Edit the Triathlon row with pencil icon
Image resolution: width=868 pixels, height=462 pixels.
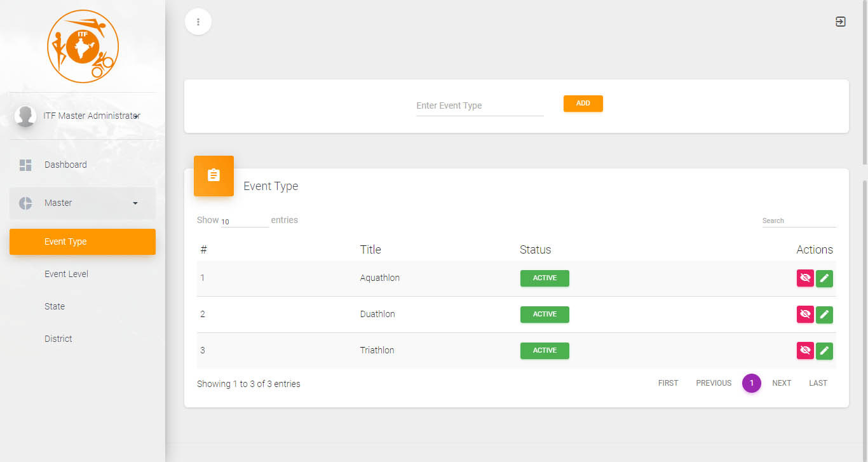click(824, 351)
